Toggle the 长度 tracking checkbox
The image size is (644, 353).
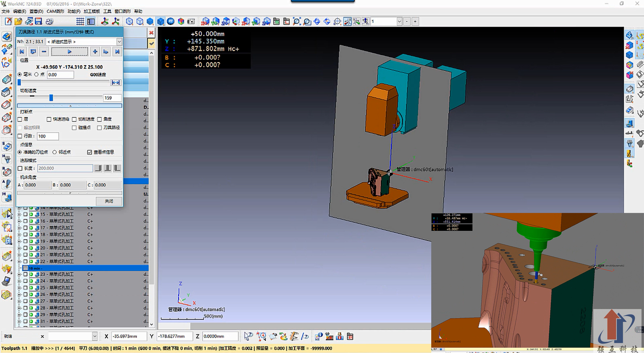pyautogui.click(x=20, y=168)
